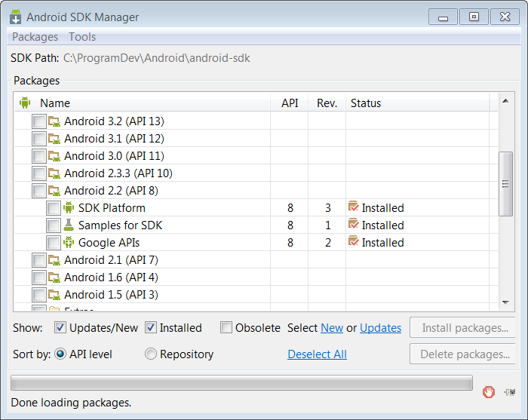Tick the SDK Platform checkbox

click(x=54, y=208)
